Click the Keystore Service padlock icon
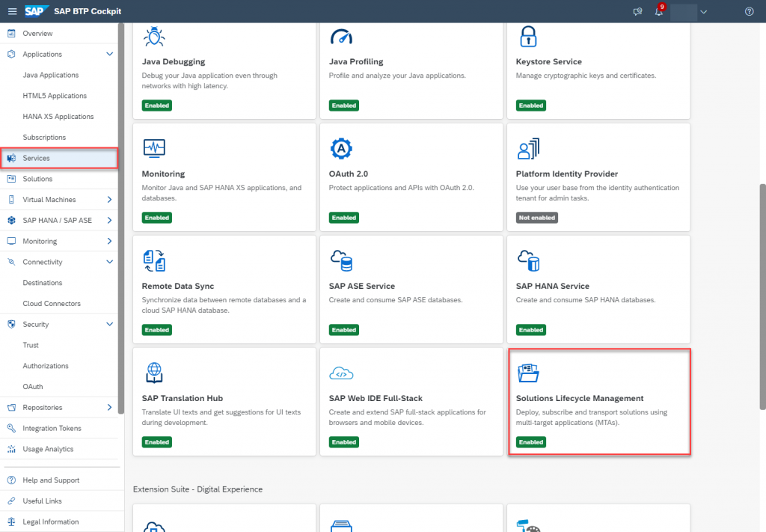Image resolution: width=766 pixels, height=532 pixels. pos(527,37)
